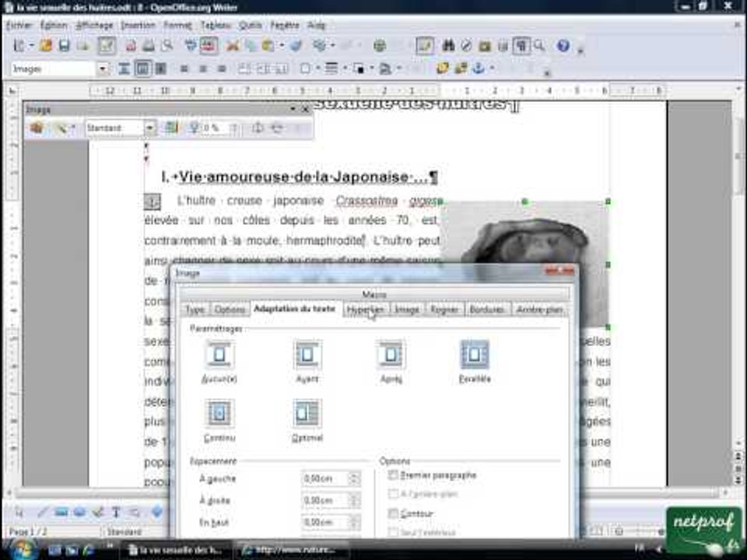This screenshot has height=560, width=747.
Task: Open the Help question mark icon
Action: [x=563, y=46]
